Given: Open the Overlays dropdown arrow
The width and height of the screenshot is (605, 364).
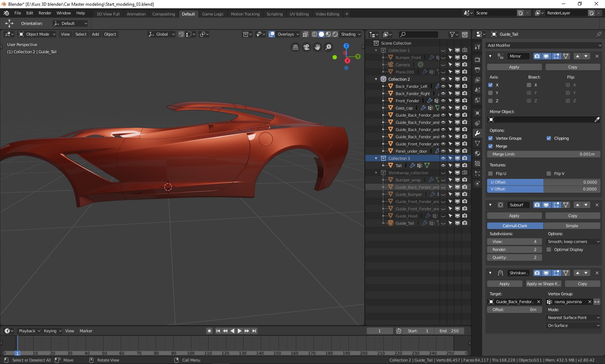Looking at the screenshot, I should pyautogui.click(x=298, y=34).
